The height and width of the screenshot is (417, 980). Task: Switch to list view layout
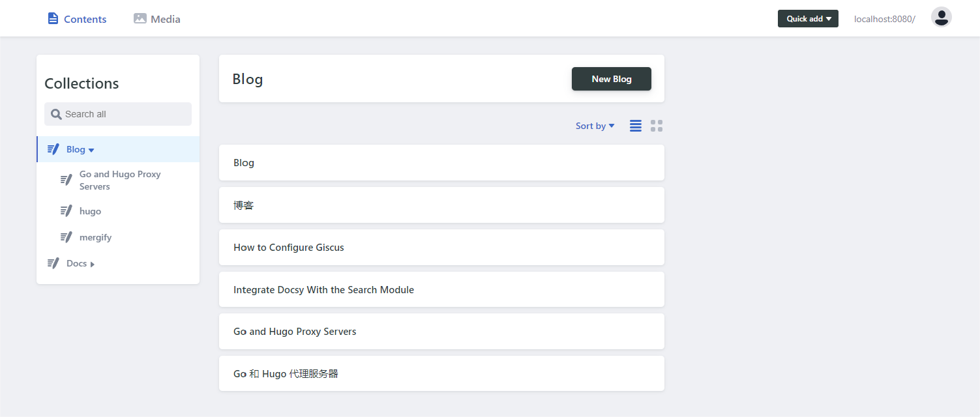click(636, 126)
